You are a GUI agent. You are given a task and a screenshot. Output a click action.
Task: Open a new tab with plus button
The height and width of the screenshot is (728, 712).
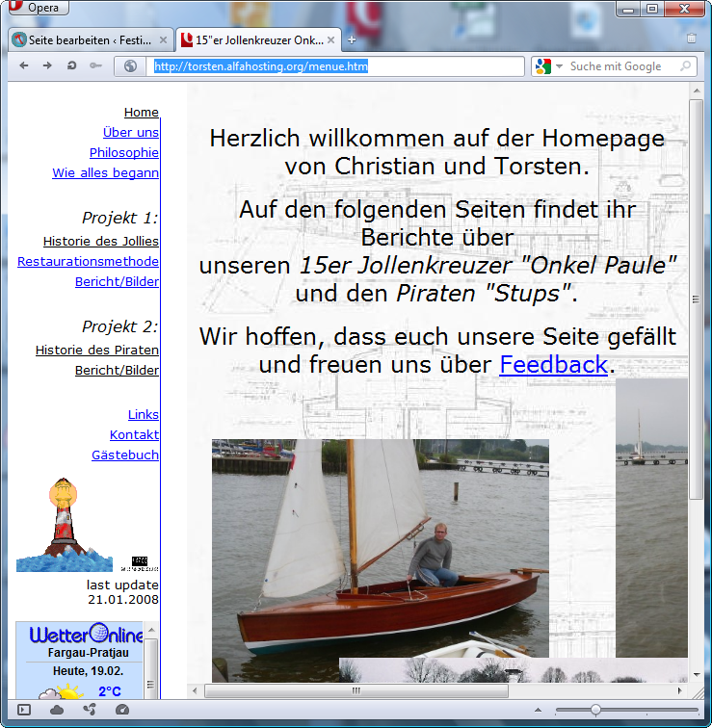pyautogui.click(x=352, y=39)
